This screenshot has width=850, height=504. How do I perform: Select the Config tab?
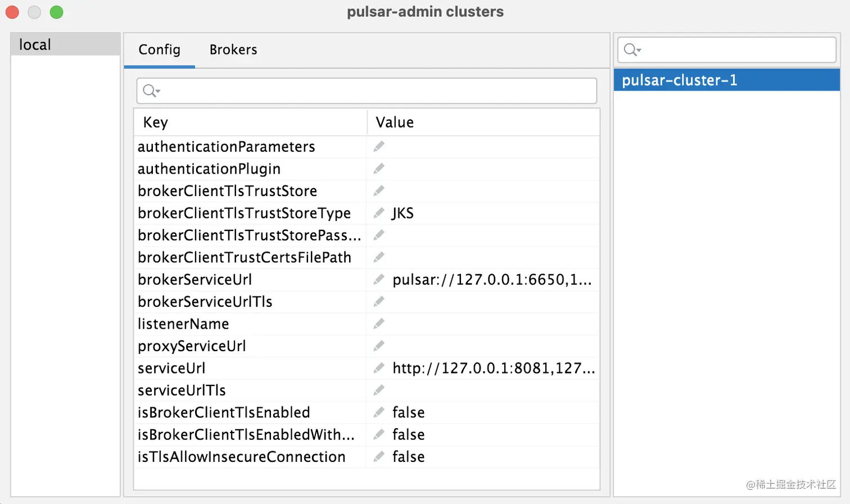click(160, 50)
